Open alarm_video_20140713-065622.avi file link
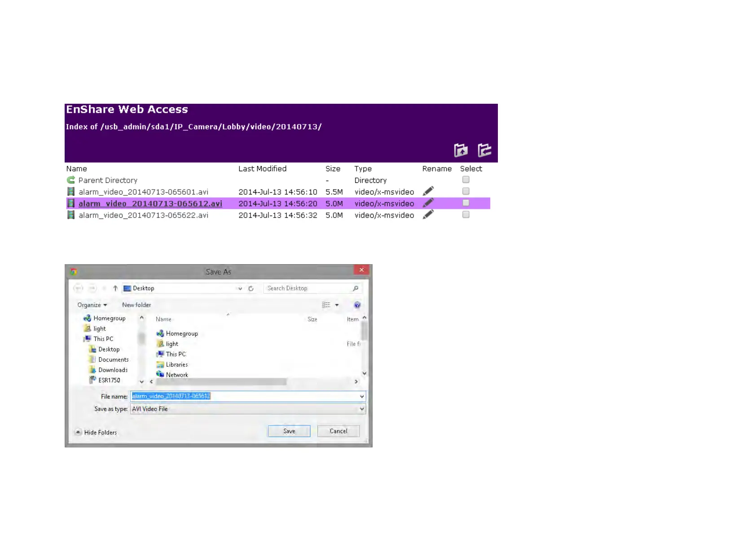The height and width of the screenshot is (535, 756). (x=144, y=215)
